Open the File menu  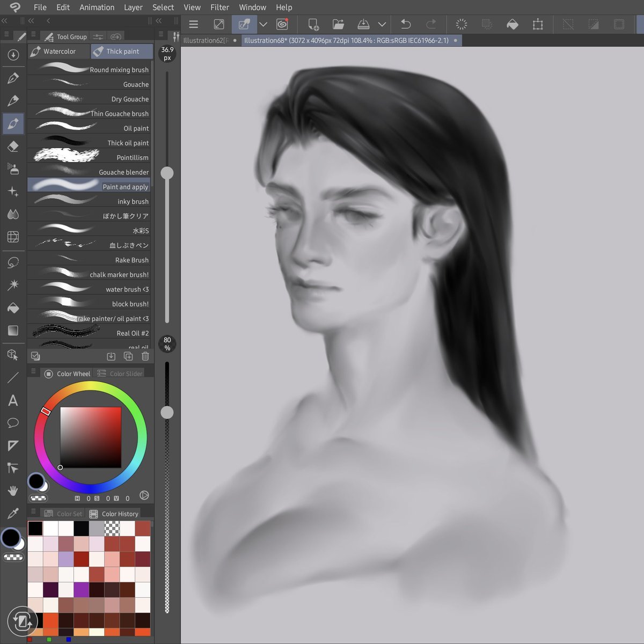(x=40, y=8)
